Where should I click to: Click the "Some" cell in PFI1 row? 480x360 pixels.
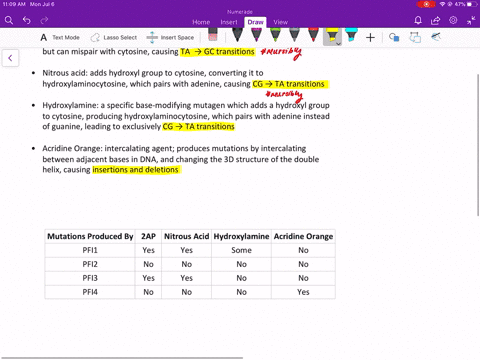(241, 250)
